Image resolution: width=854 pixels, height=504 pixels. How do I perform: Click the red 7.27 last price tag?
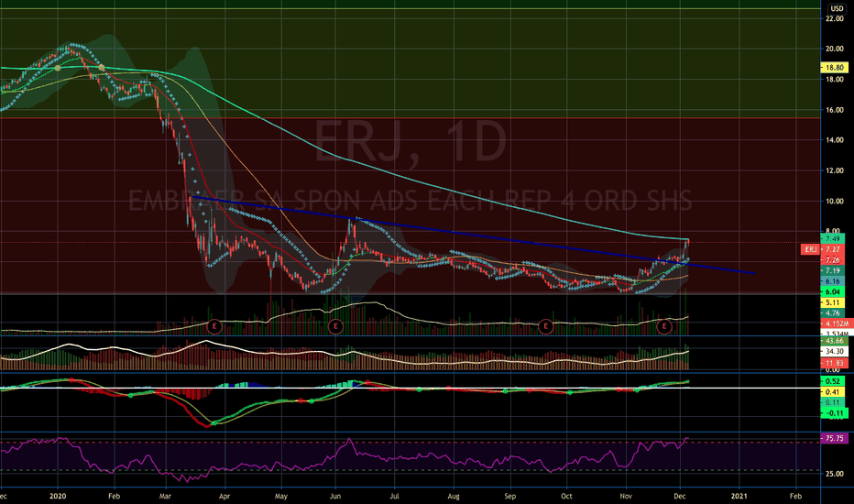[834, 249]
